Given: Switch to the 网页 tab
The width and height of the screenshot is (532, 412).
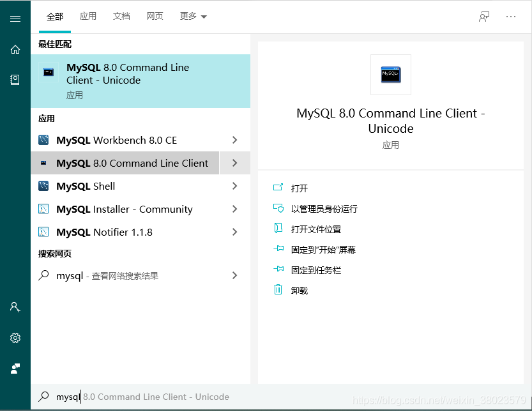Looking at the screenshot, I should coord(155,17).
